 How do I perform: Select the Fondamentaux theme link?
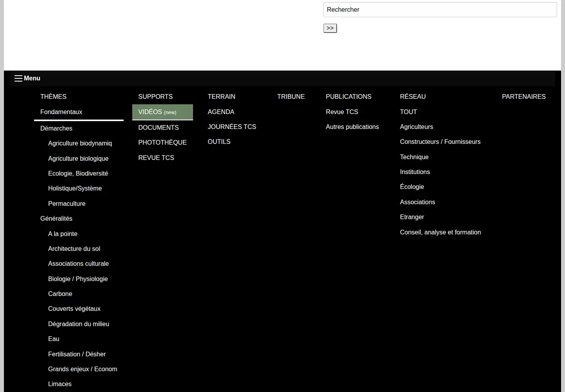(x=61, y=112)
